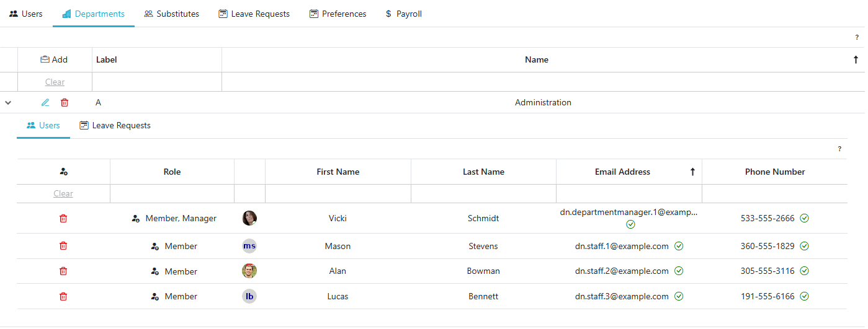
Task: Remove Vicki Schmidt using the trash icon
Action: point(63,218)
